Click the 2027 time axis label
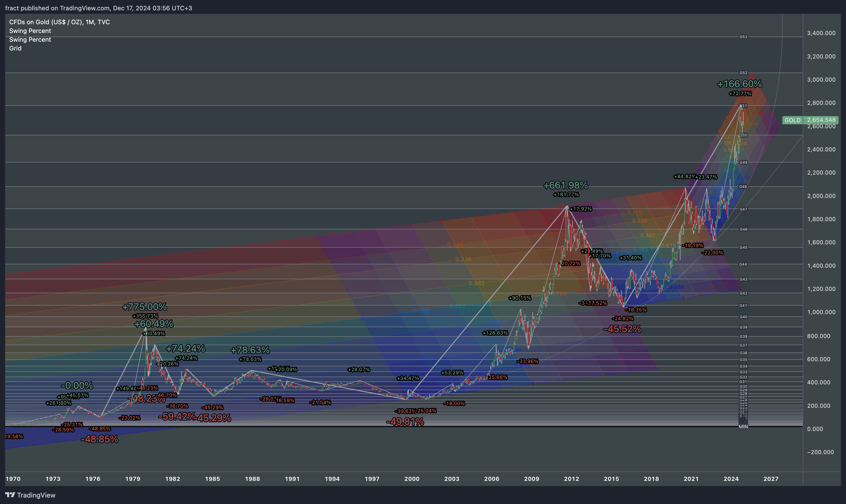846x504 pixels. pos(771,479)
